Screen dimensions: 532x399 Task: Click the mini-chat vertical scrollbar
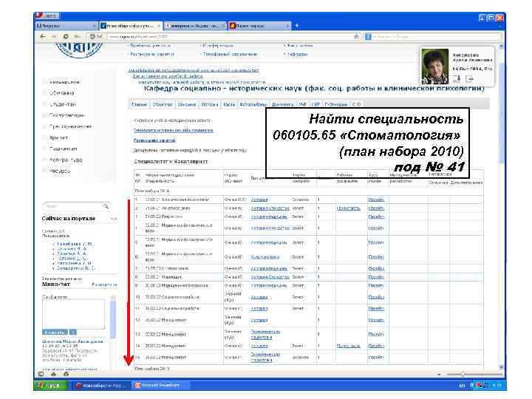pyautogui.click(x=113, y=316)
